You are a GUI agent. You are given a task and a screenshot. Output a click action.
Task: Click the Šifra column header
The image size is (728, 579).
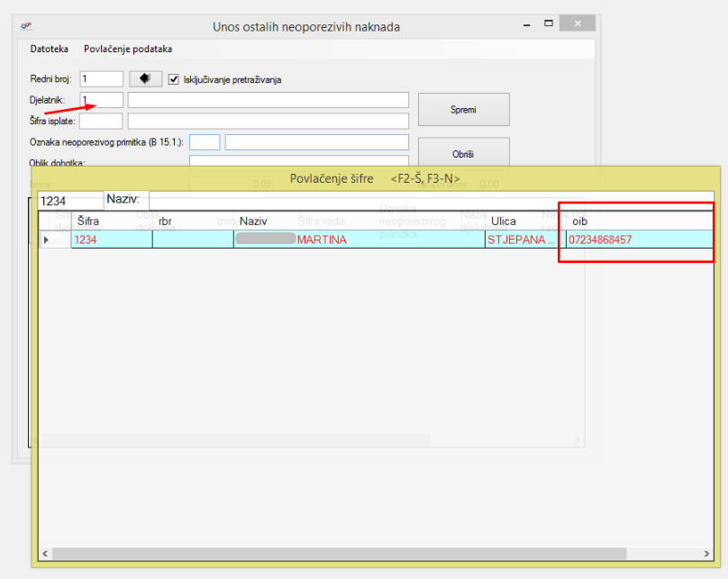(x=110, y=221)
